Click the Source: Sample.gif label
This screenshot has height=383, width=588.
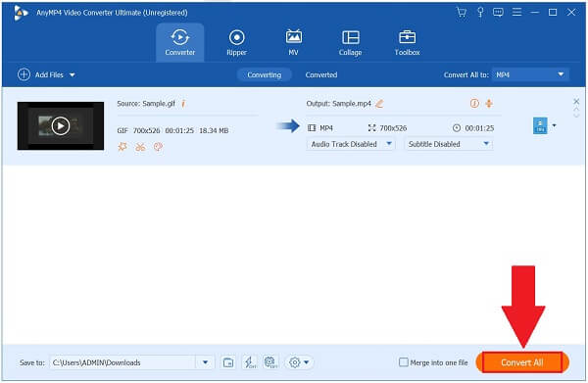coord(146,104)
